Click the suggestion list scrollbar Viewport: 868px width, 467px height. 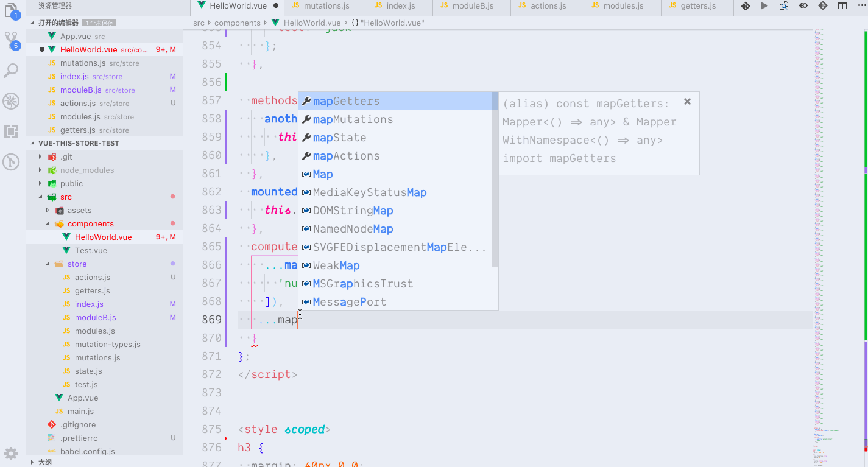[495, 180]
